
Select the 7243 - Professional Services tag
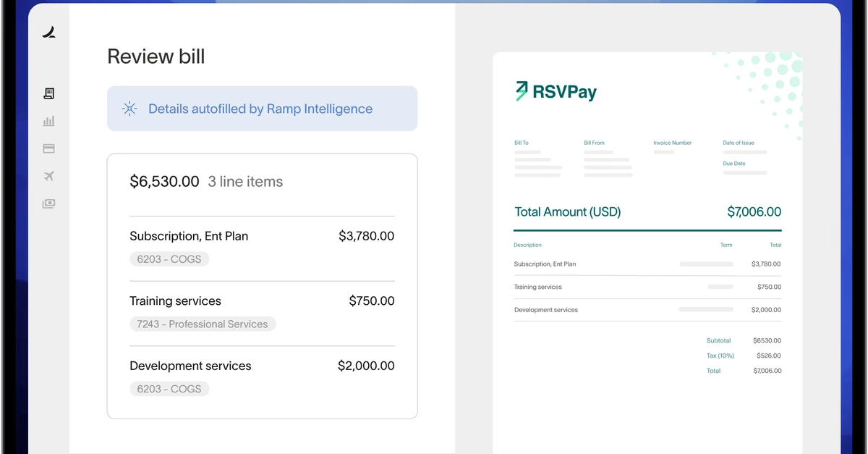(x=203, y=324)
